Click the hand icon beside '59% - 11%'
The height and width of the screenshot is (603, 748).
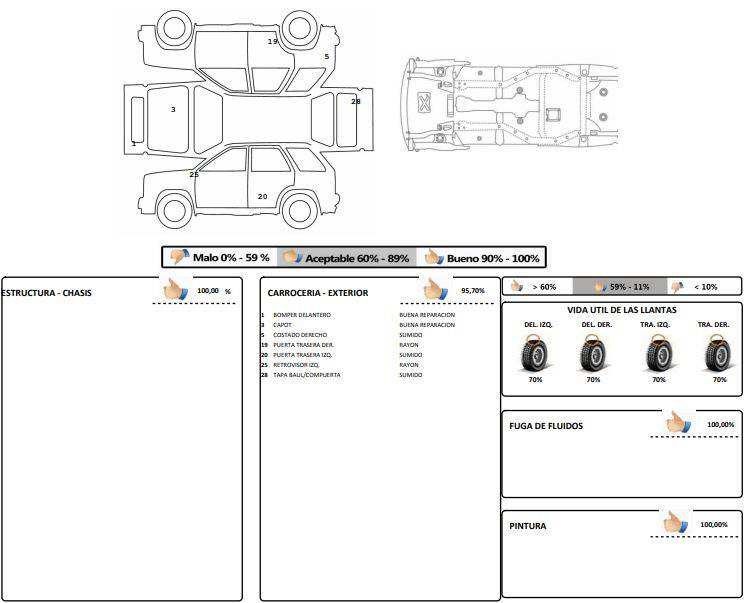point(600,287)
